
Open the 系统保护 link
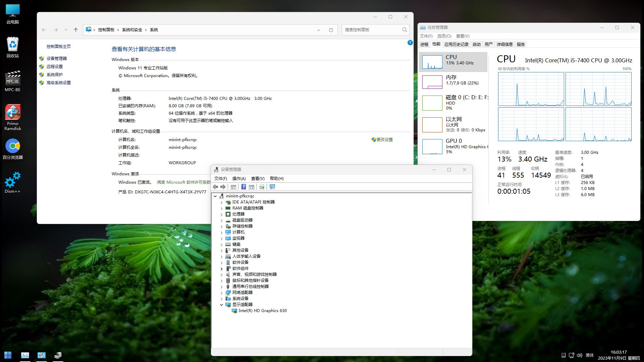[54, 74]
